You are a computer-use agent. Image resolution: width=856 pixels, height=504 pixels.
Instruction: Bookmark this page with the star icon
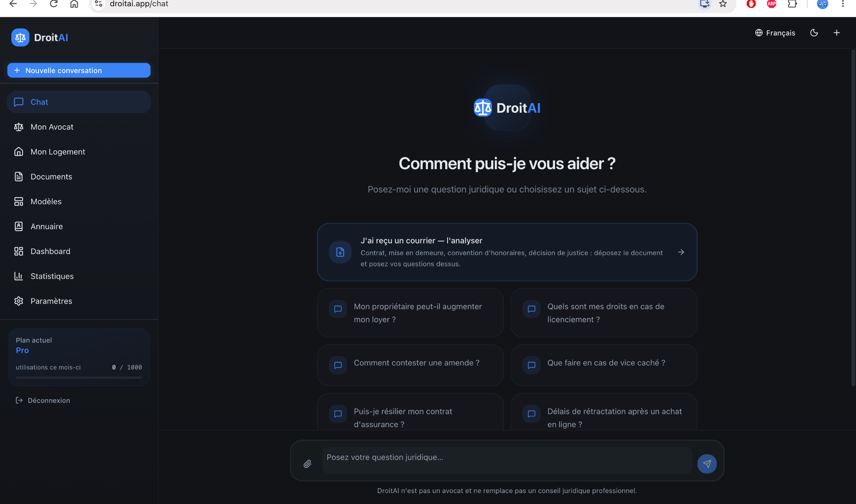[723, 4]
